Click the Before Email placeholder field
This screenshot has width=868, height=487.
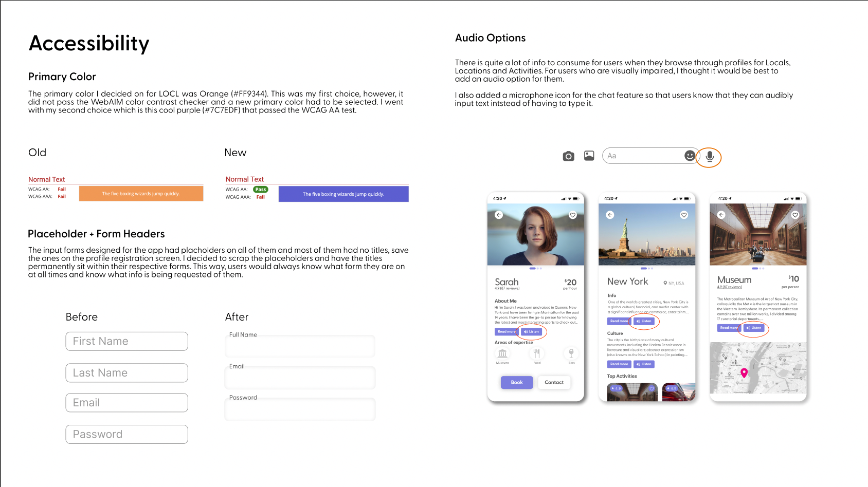click(x=126, y=403)
